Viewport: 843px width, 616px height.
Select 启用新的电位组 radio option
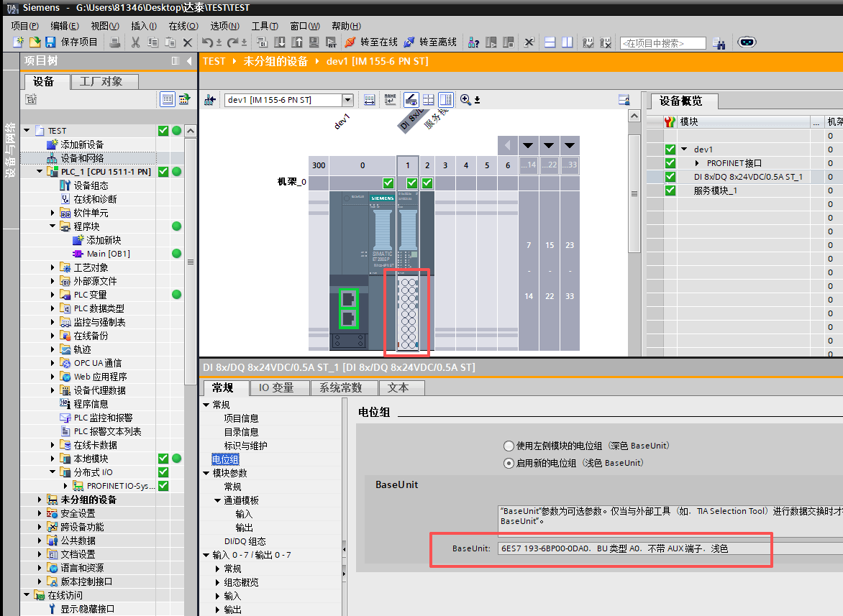pos(509,463)
